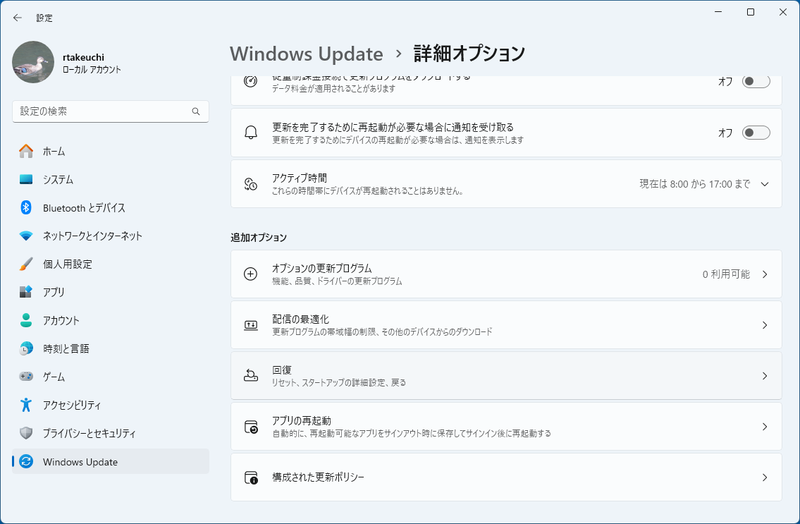The width and height of the screenshot is (800, 524).
Task: Select プライバシーとセキュリティ in the sidebar
Action: (110, 433)
